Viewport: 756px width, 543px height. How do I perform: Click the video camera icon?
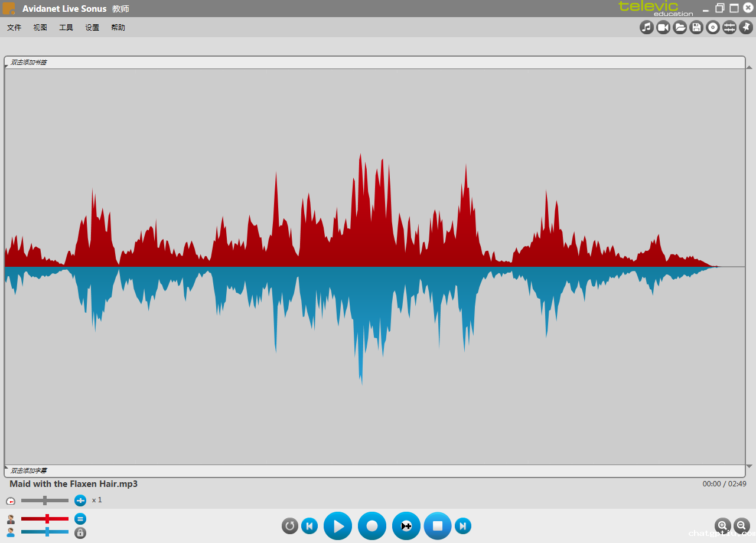663,27
